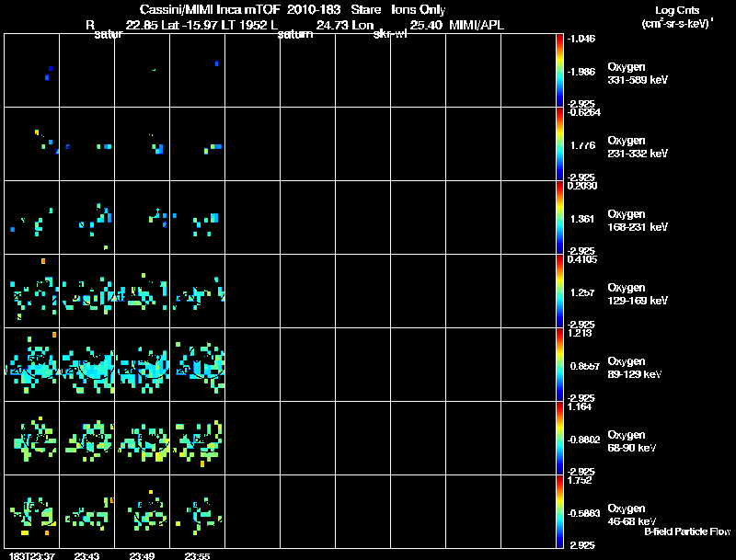Click the 23:55 panel in 129-169 keV row
This screenshot has width=736, height=560.
coord(198,291)
